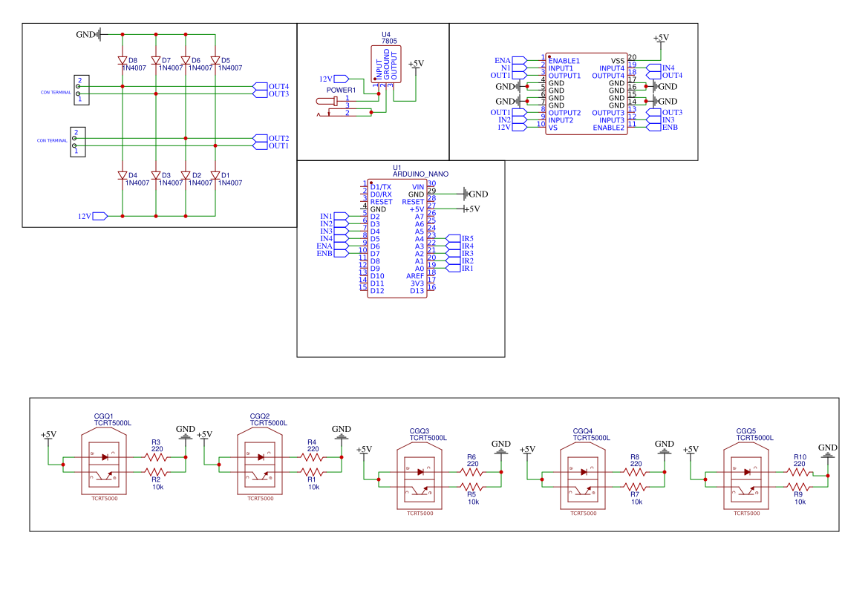Click resistor R4 220 symbol
Image resolution: width=868 pixels, height=613 pixels.
pos(312,457)
